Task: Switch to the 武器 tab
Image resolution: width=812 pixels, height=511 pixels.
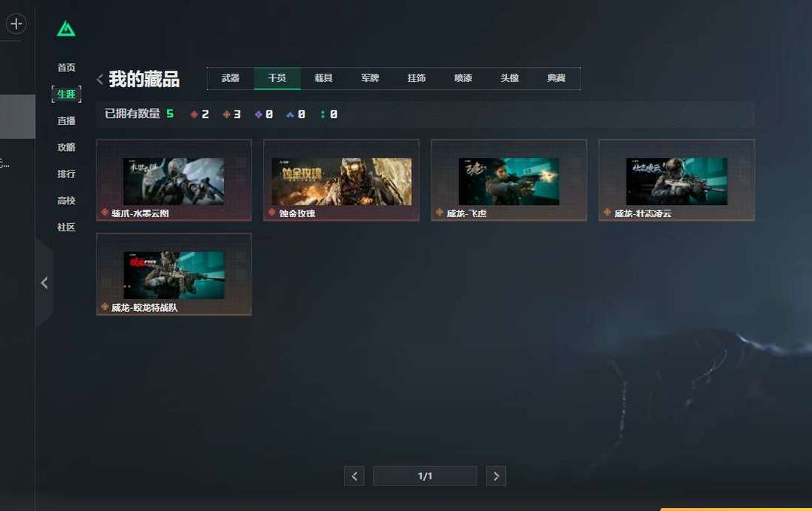Action: coord(231,78)
